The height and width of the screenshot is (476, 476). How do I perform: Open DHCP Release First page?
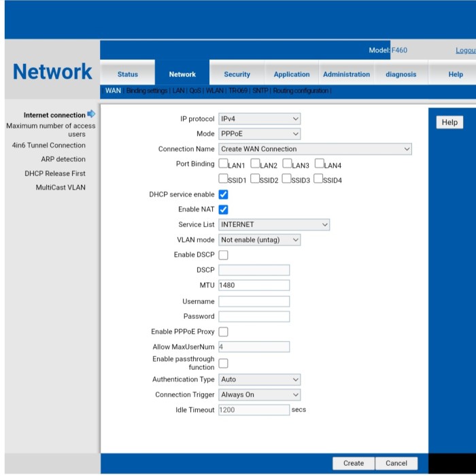pyautogui.click(x=55, y=173)
